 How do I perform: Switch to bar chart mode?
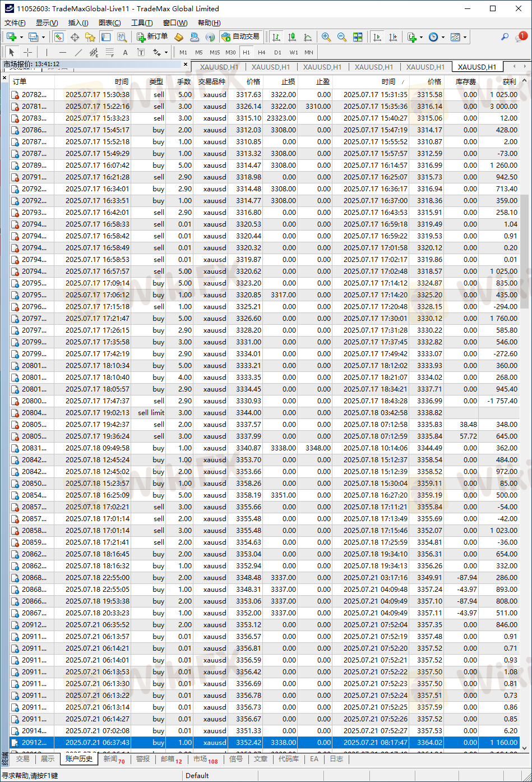pyautogui.click(x=276, y=37)
